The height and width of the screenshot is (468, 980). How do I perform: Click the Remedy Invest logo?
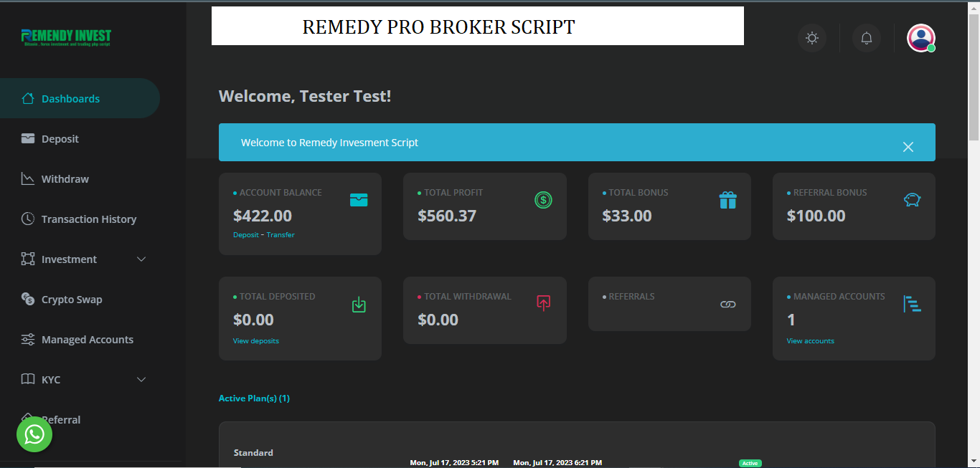(66, 37)
